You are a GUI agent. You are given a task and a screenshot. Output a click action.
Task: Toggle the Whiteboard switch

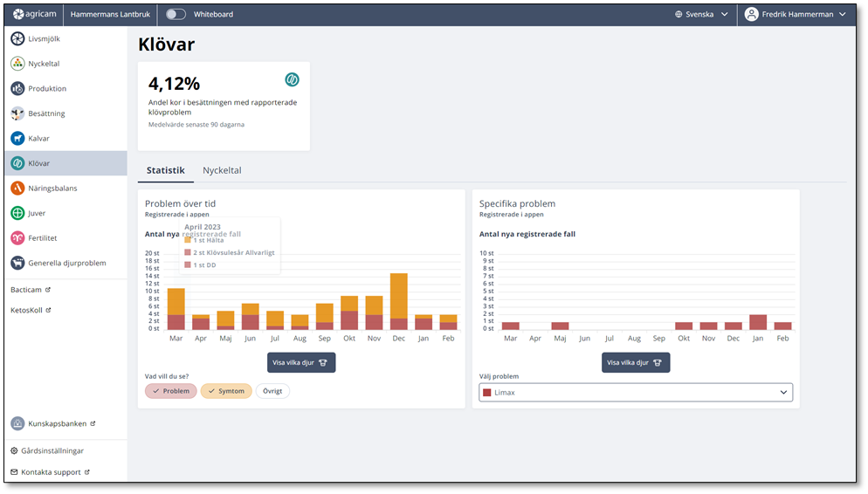pos(176,15)
